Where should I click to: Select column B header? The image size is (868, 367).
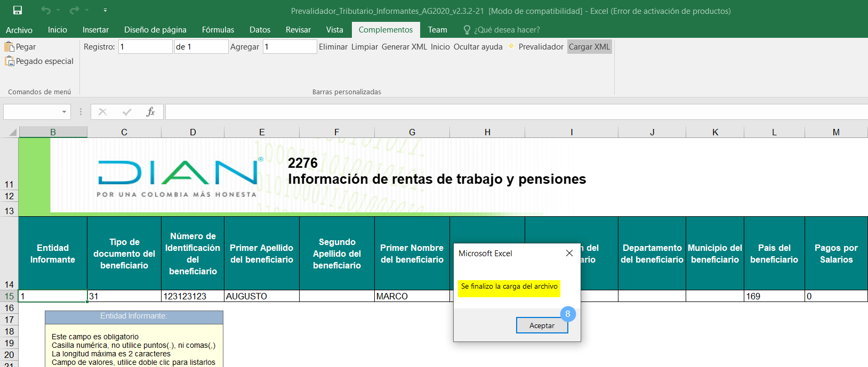coord(53,132)
